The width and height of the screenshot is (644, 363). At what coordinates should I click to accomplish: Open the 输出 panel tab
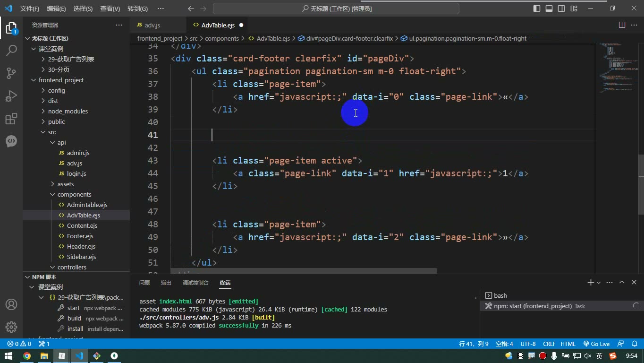166,283
